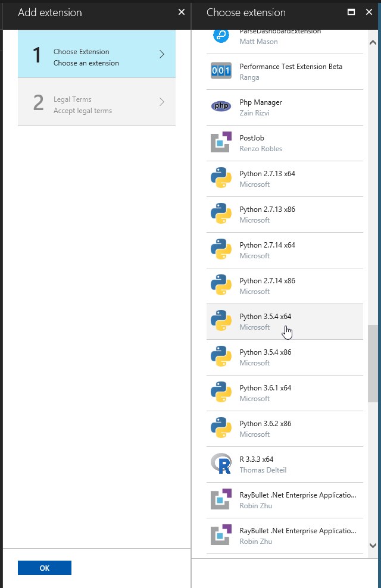This screenshot has width=381, height=588.
Task: Choose the PostJob extension title
Action: 252,137
